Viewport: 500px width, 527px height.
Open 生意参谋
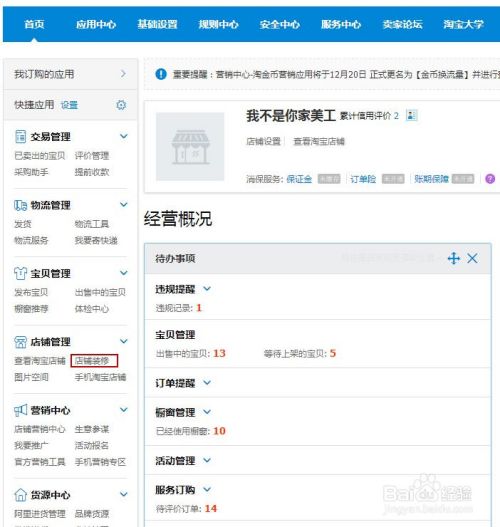92,429
